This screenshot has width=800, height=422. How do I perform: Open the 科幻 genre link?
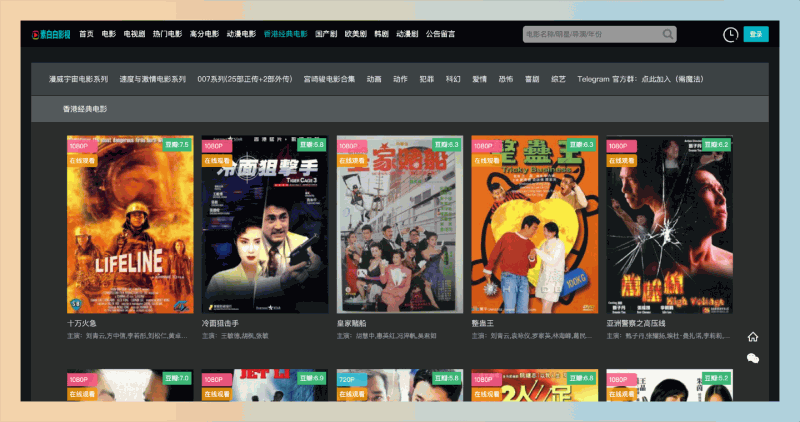coord(453,79)
